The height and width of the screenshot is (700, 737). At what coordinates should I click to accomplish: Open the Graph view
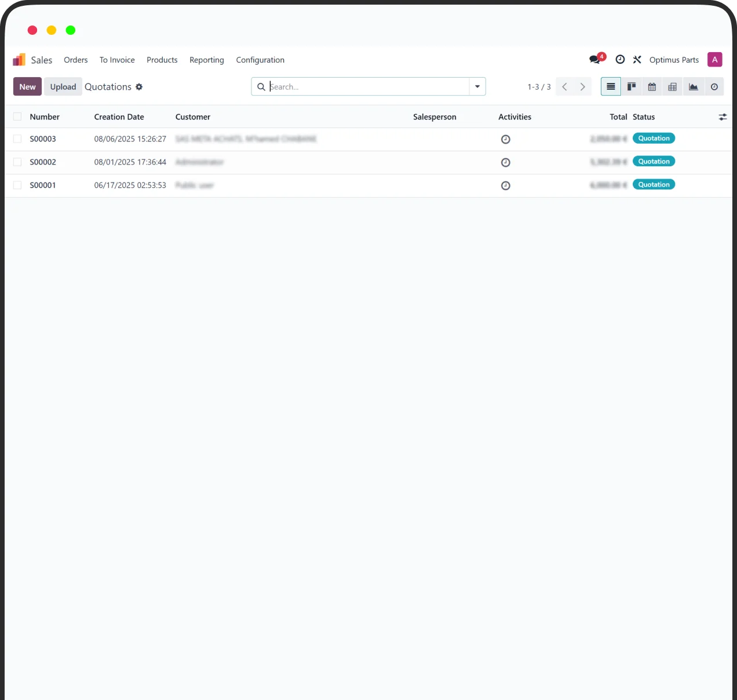[693, 87]
